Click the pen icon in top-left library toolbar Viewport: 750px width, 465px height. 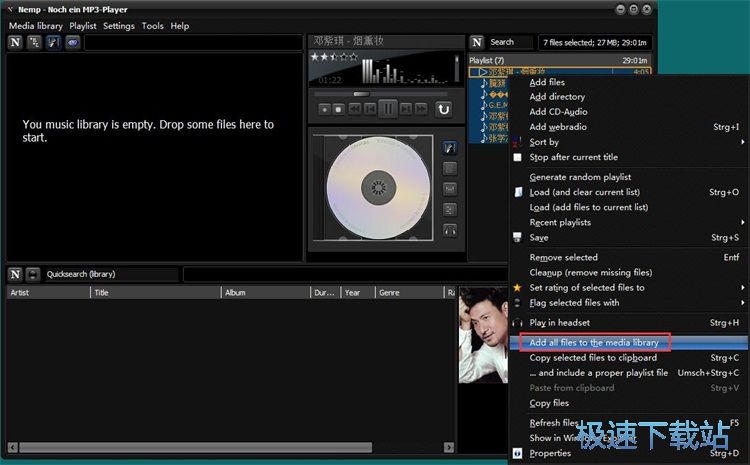(53, 43)
